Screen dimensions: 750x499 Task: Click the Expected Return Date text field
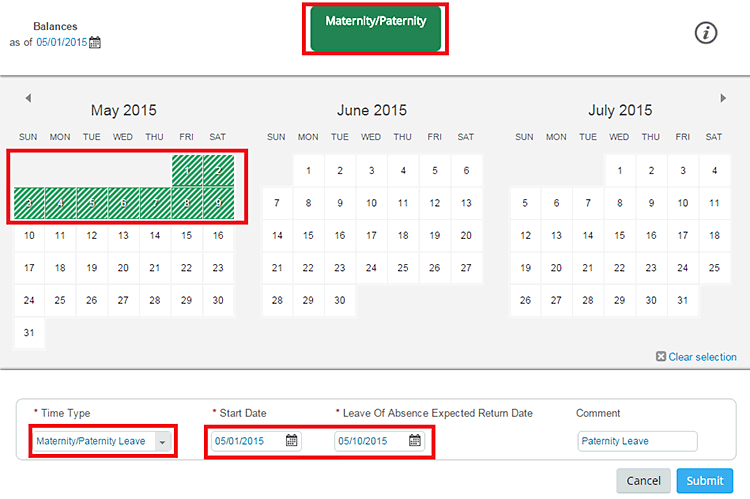pos(371,441)
